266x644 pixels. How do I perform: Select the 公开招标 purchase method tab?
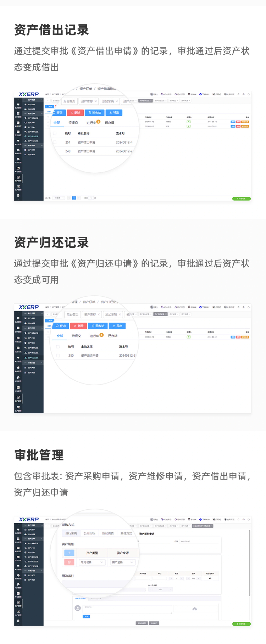click(x=89, y=533)
